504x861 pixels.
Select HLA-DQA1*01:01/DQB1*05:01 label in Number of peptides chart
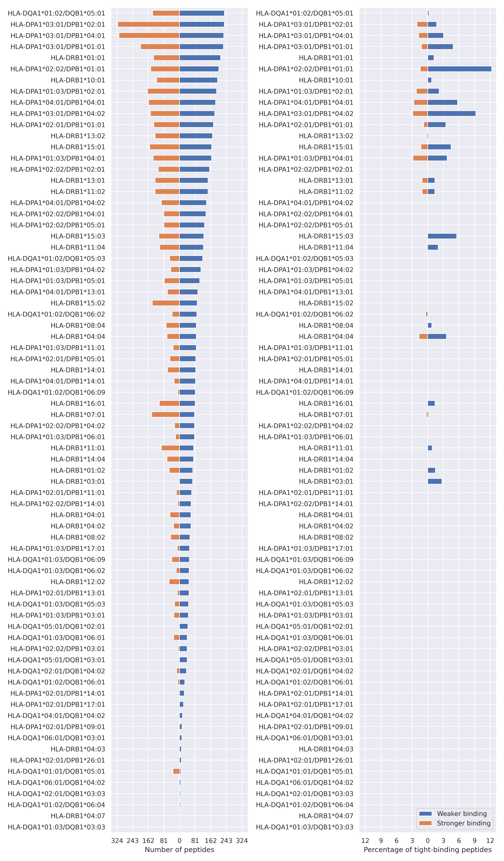[x=56, y=771]
